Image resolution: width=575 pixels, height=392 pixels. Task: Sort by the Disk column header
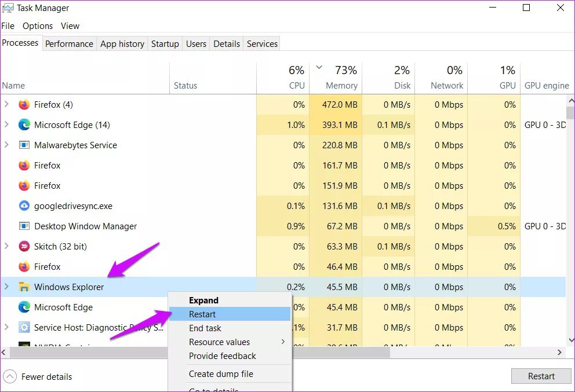tap(388, 78)
